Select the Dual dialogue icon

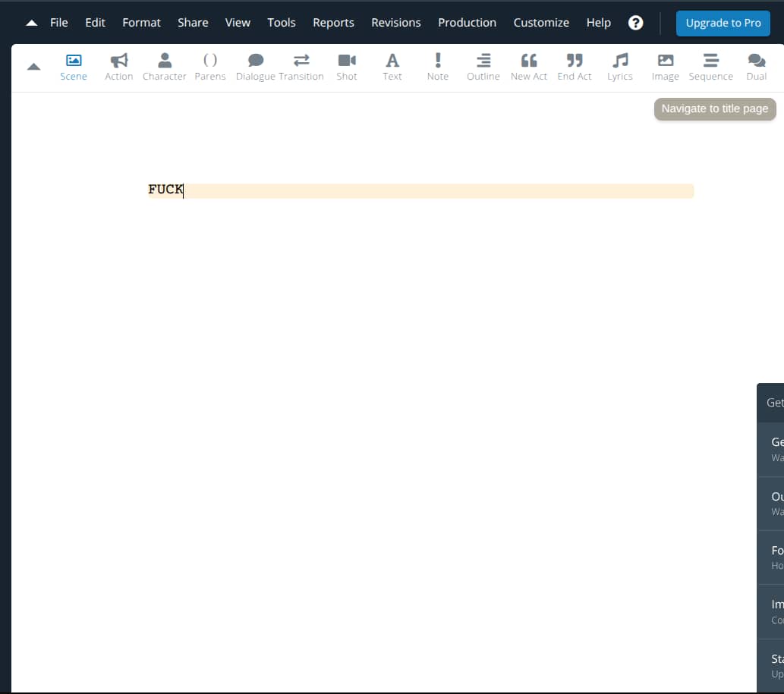click(x=756, y=67)
